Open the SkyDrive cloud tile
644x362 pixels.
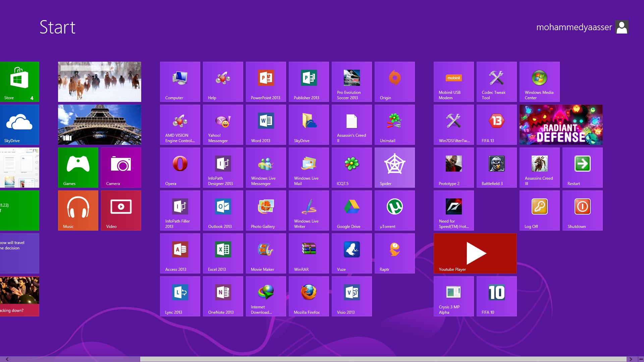point(19,125)
